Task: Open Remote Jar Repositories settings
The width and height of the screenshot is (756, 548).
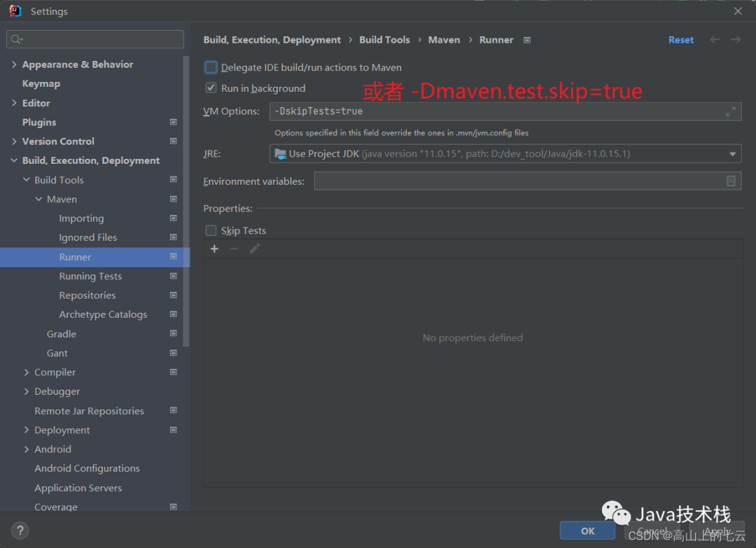Action: point(89,411)
